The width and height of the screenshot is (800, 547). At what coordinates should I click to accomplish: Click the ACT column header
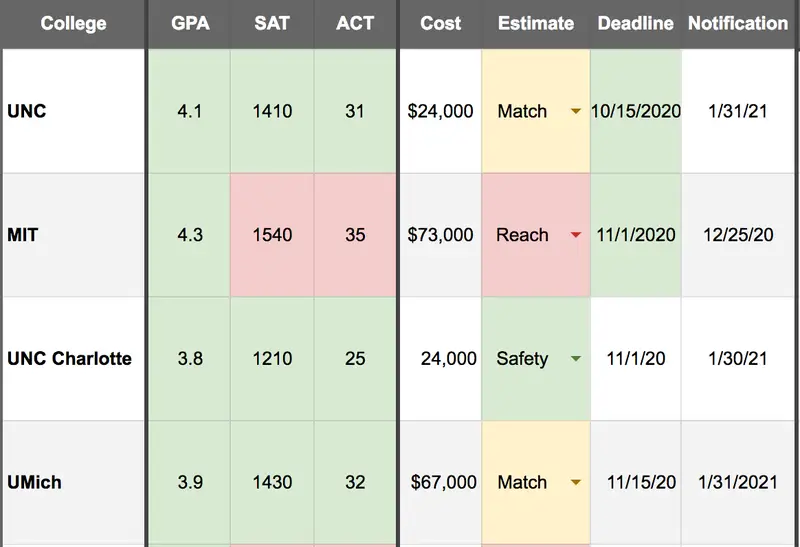(x=354, y=23)
